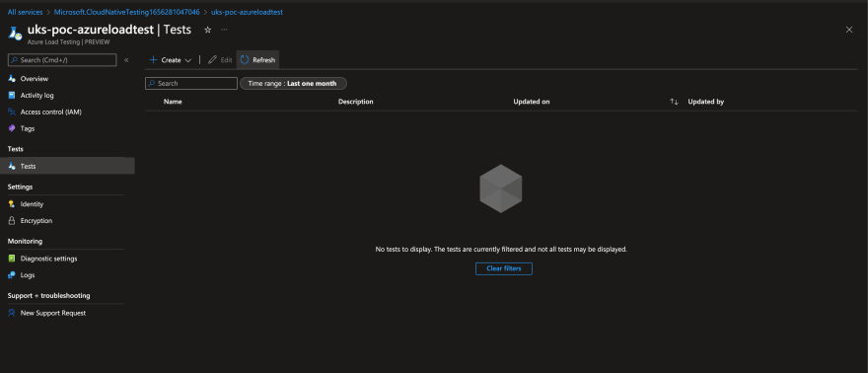Close the Tests blade with the X
Image resolution: width=868 pixels, height=373 pixels.
click(849, 30)
